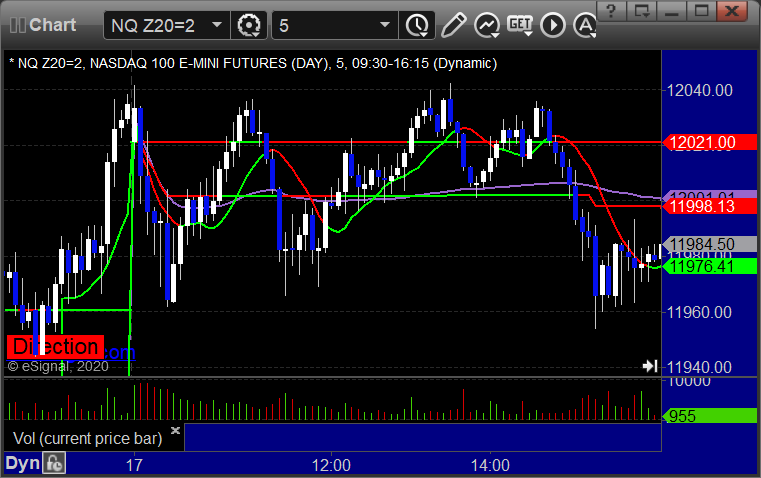The image size is (761, 478).
Task: Open the Direction red logo link
Action: click(55, 346)
